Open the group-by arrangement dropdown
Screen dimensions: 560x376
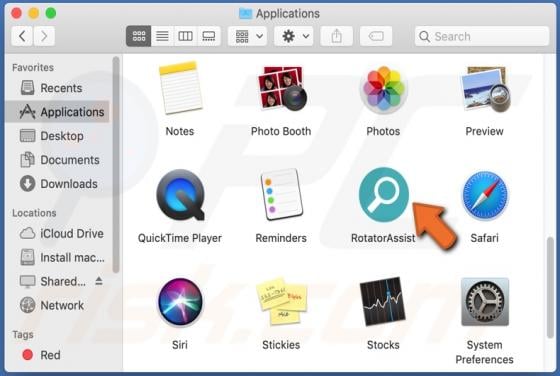[248, 36]
